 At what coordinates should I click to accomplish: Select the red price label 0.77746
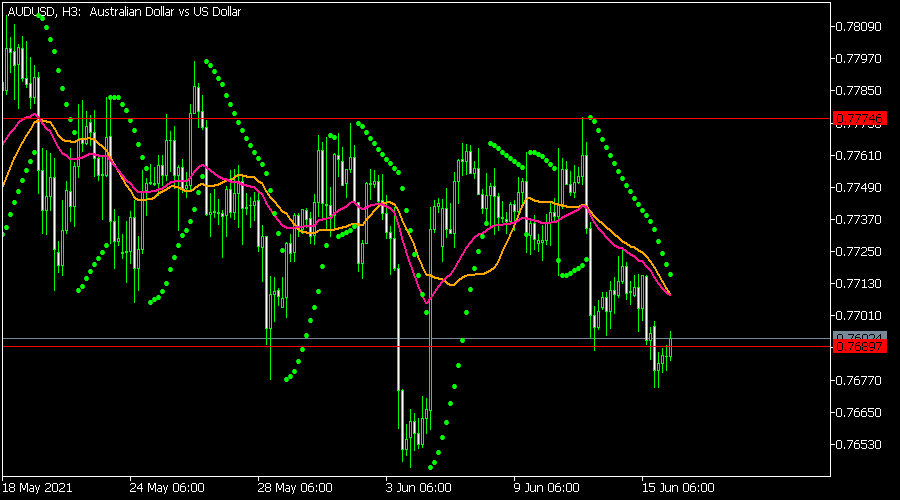pos(859,119)
